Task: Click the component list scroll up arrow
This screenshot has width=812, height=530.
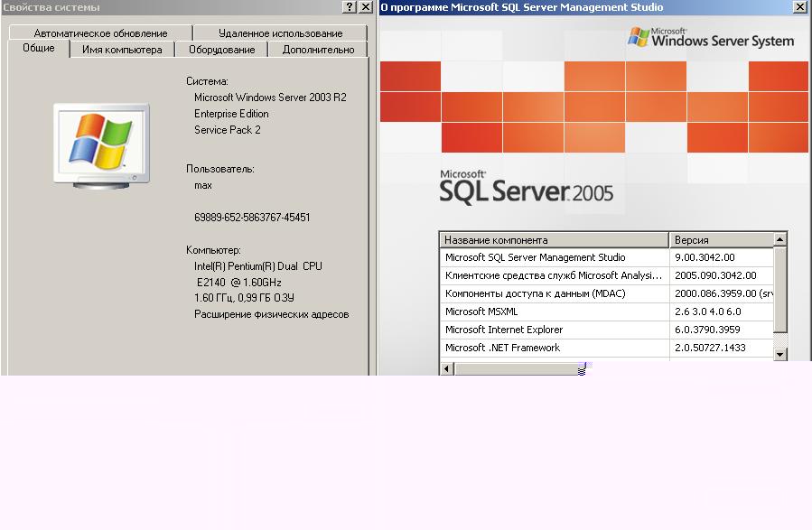Action: tap(780, 240)
